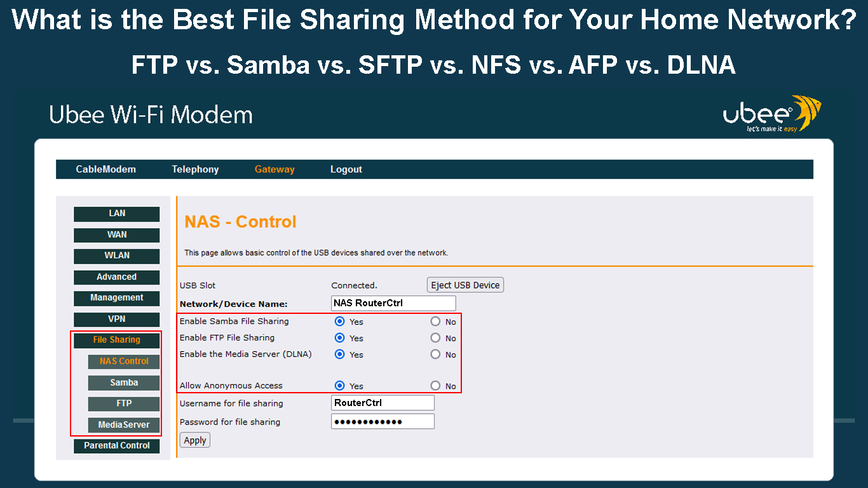This screenshot has width=868, height=488.
Task: Open the NAS Control subpage
Action: coord(124,361)
